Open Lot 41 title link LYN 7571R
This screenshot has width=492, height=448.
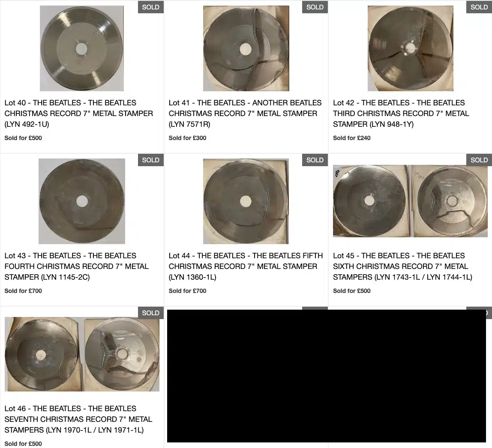[x=245, y=113]
